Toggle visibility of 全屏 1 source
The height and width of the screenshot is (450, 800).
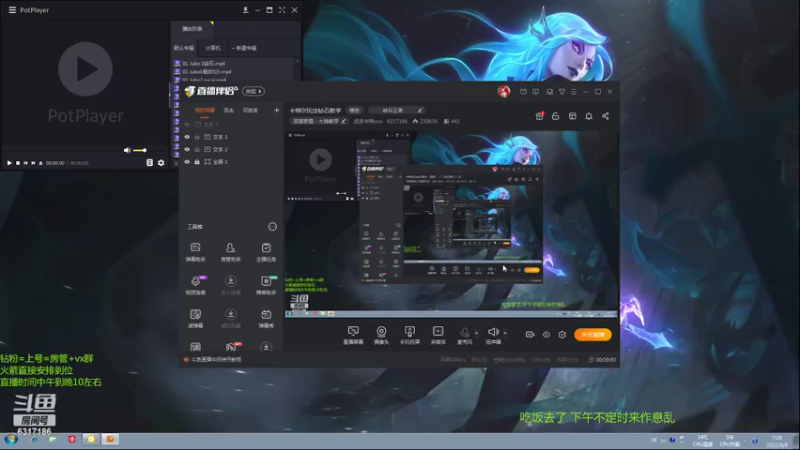click(187, 162)
